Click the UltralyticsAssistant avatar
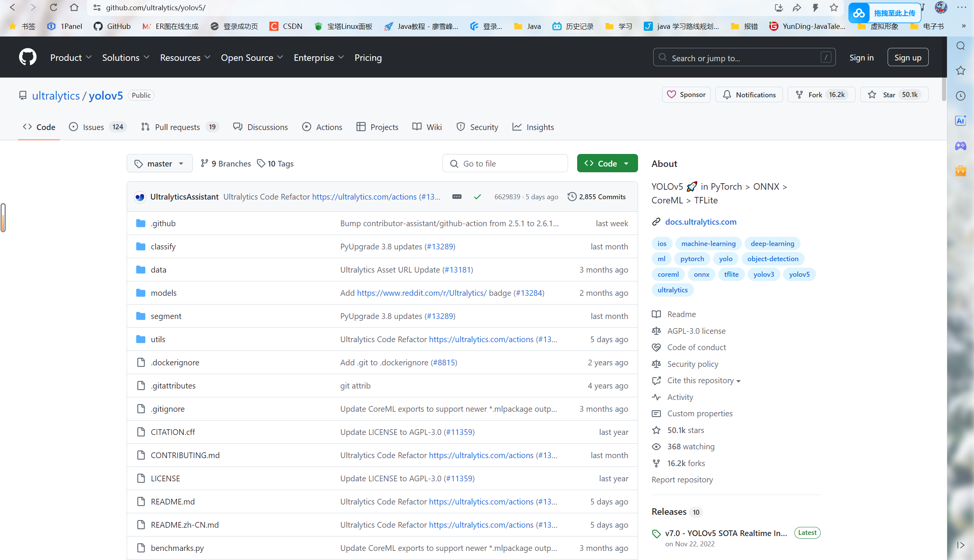The width and height of the screenshot is (974, 560). 140,197
